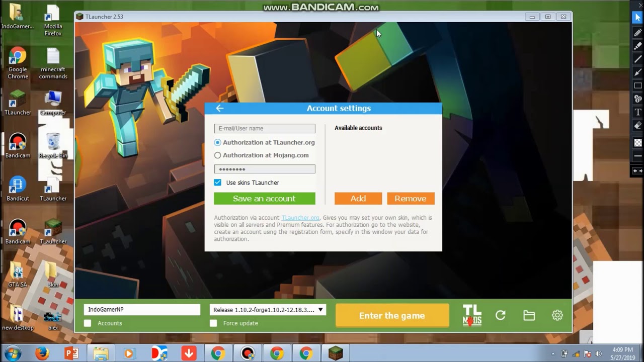Open Bandicut desktop shortcut
This screenshot has width=644, height=362.
(18, 189)
